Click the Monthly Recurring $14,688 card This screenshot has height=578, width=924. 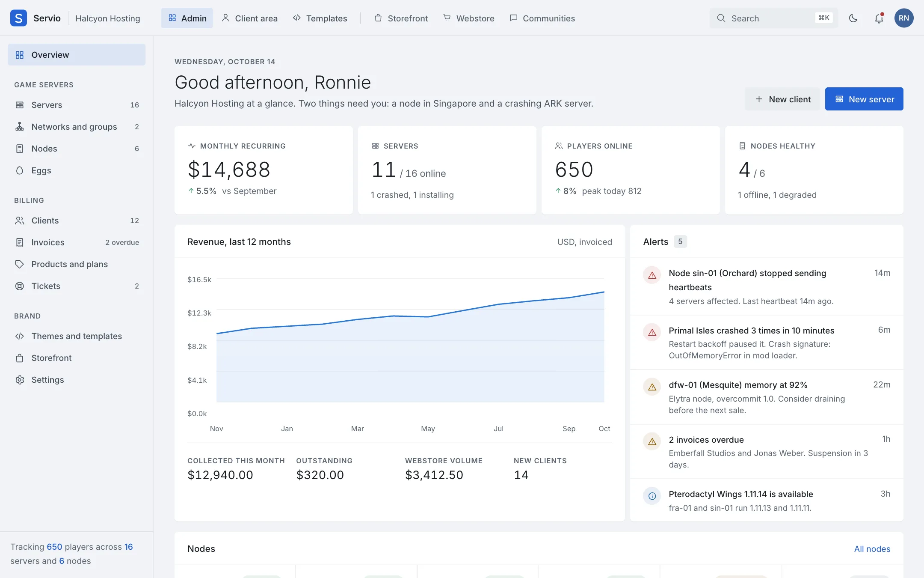[x=264, y=170]
